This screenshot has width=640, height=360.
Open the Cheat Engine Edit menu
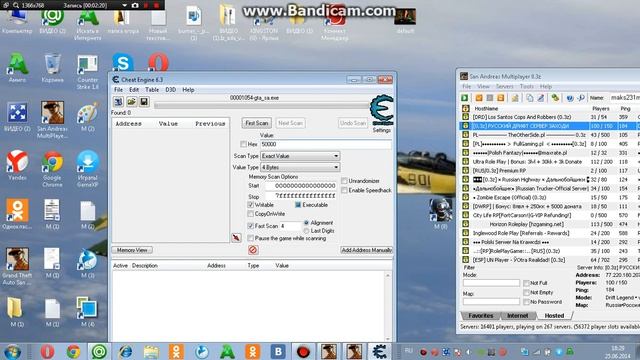134,90
